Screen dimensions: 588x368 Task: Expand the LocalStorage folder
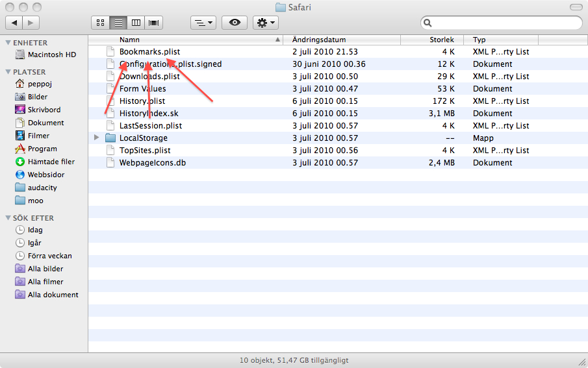97,138
